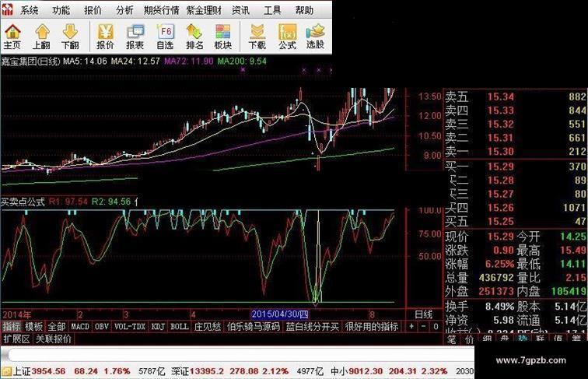Open the 系统 menu

click(x=30, y=10)
